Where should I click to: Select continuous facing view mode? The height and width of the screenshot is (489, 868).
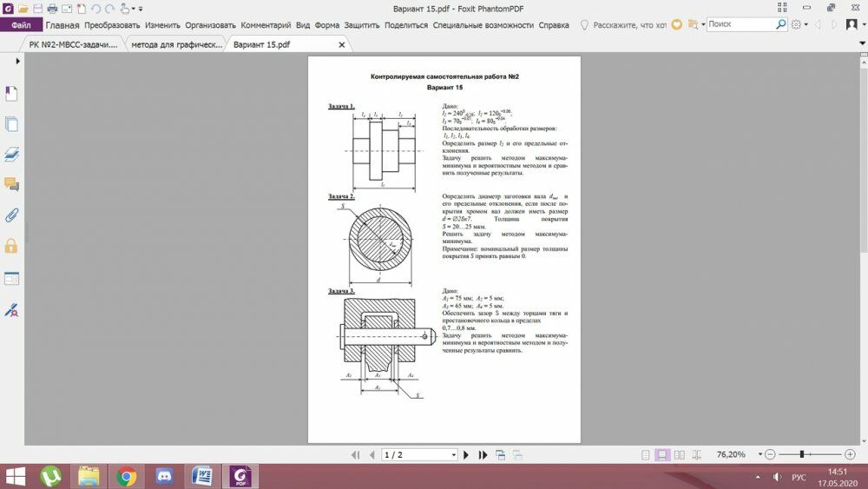point(696,454)
